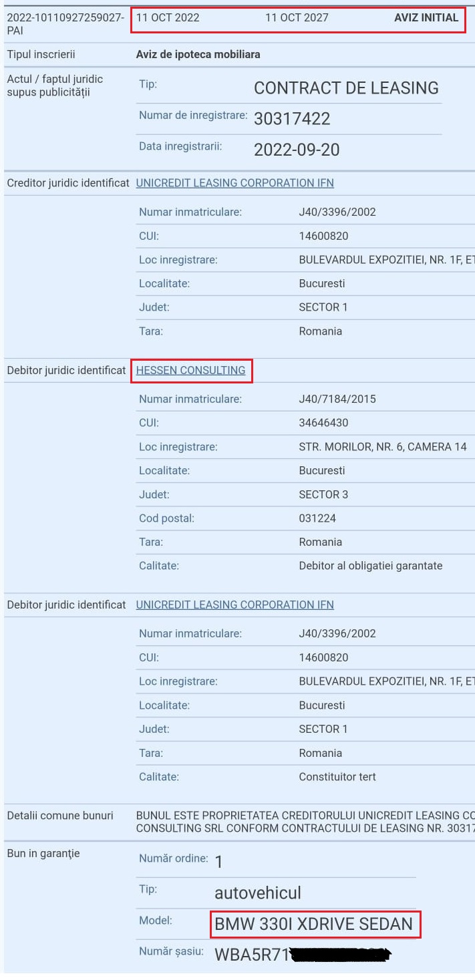
Task: Click the CONTRACT DE LEASING value
Action: coord(346,88)
